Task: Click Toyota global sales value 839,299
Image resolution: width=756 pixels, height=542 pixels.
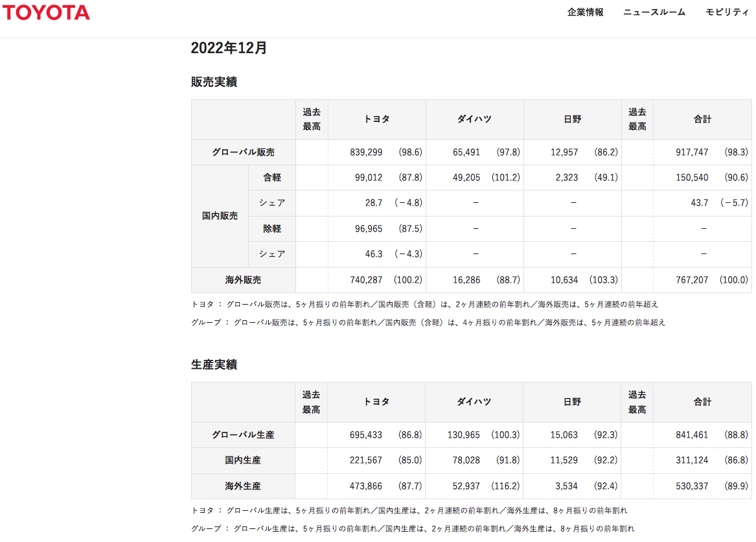Action: coord(366,152)
